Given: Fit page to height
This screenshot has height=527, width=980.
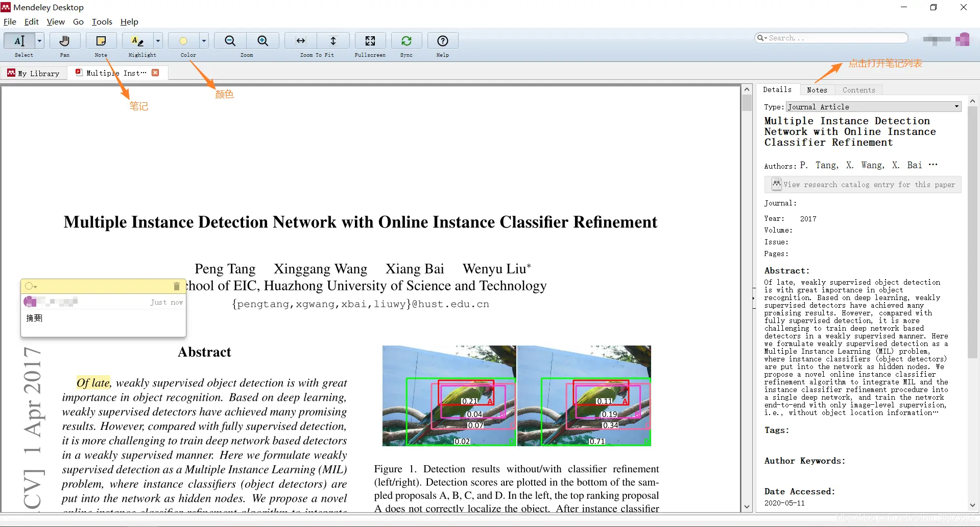Looking at the screenshot, I should point(333,41).
